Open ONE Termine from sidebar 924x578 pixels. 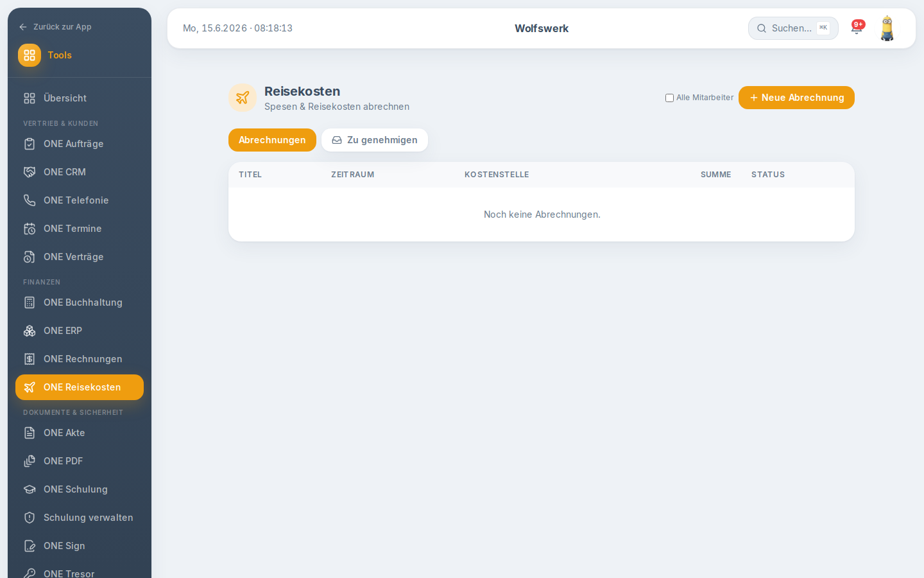(80, 229)
